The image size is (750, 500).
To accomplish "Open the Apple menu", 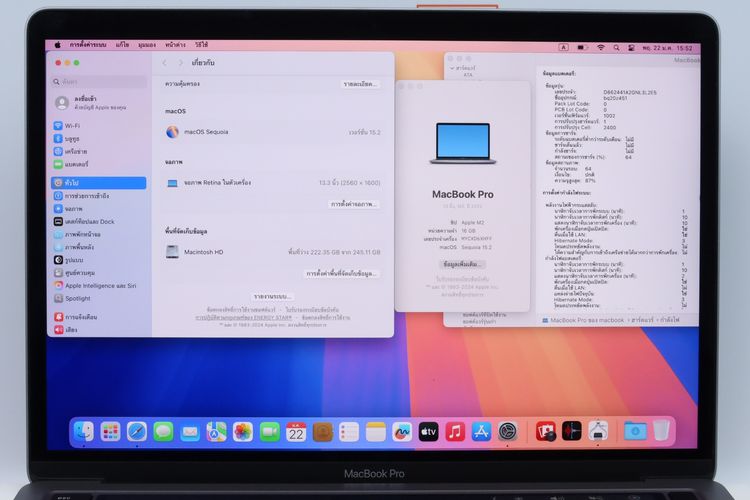I will 57,44.
